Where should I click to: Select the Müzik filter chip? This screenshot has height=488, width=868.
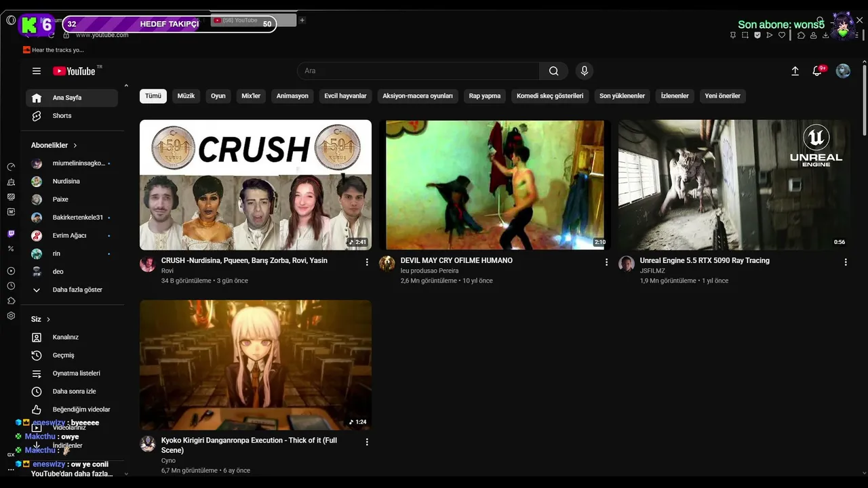[186, 96]
